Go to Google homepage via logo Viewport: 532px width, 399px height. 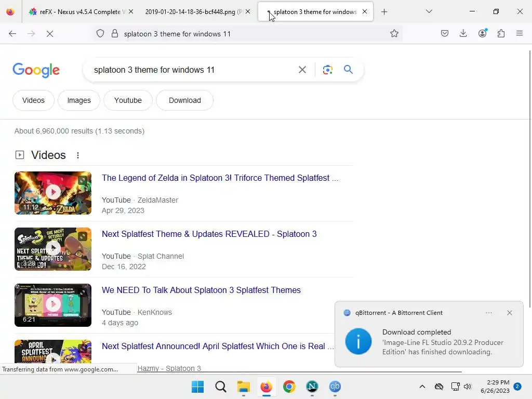(36, 70)
